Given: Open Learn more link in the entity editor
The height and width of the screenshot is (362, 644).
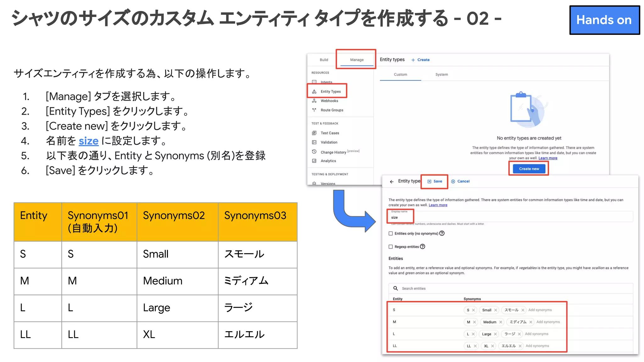Looking at the screenshot, I should pyautogui.click(x=438, y=205).
